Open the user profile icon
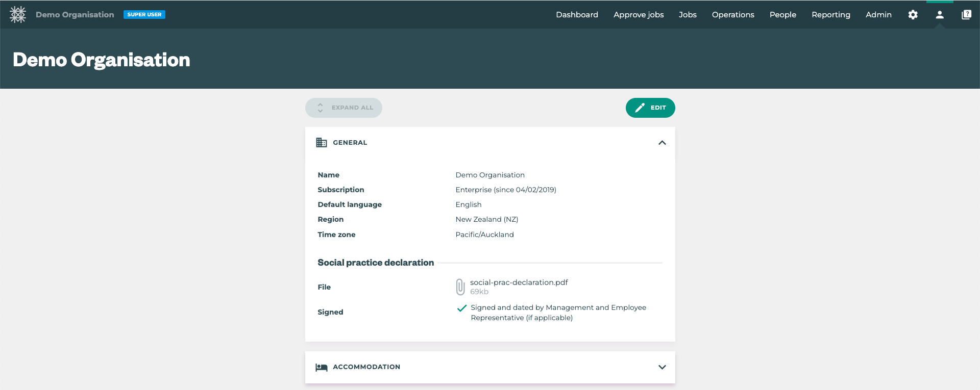The image size is (980, 390). click(939, 15)
